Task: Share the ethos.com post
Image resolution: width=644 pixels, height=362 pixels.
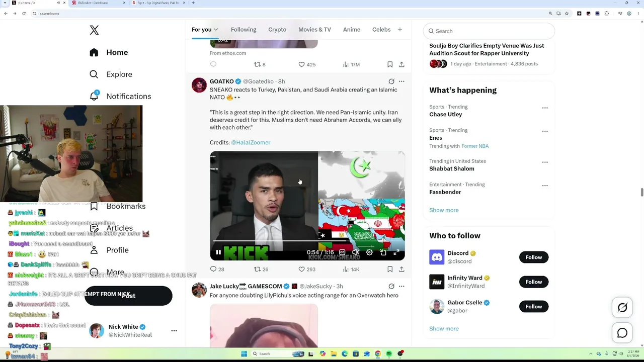Action: coord(401,64)
